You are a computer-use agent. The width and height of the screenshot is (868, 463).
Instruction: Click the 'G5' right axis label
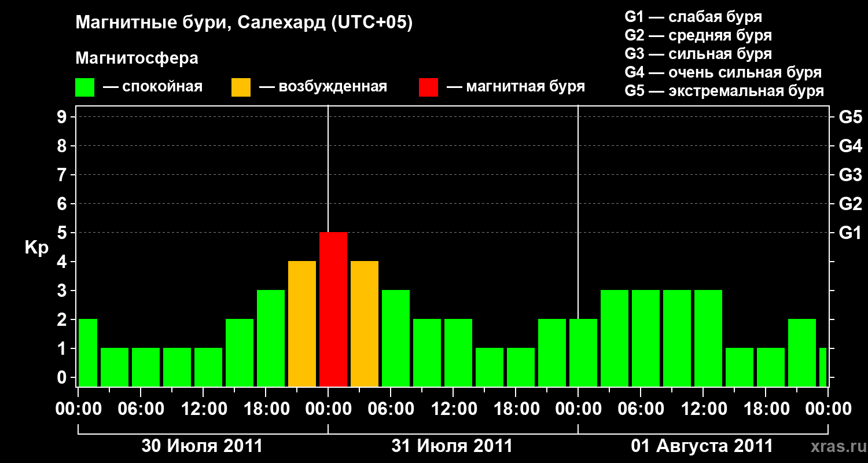[850, 117]
